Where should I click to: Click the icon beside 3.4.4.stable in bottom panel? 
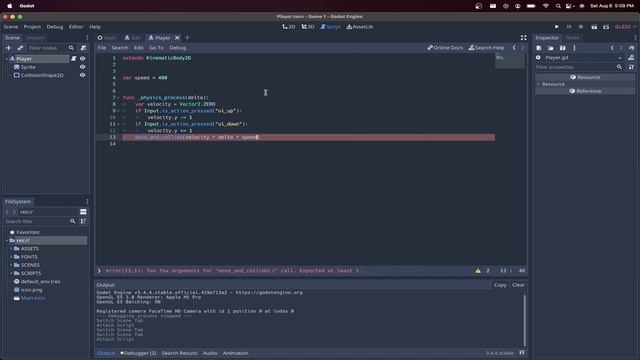[x=522, y=353]
